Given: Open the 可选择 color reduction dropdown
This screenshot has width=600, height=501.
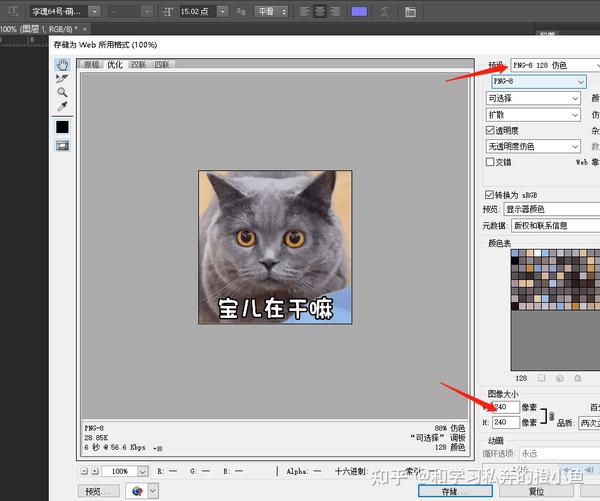Looking at the screenshot, I should [x=533, y=98].
